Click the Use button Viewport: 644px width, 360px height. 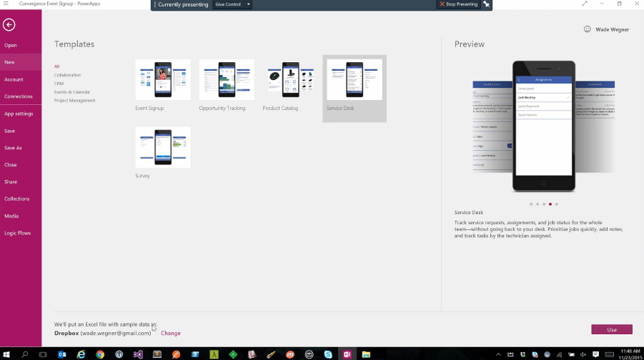click(x=612, y=329)
